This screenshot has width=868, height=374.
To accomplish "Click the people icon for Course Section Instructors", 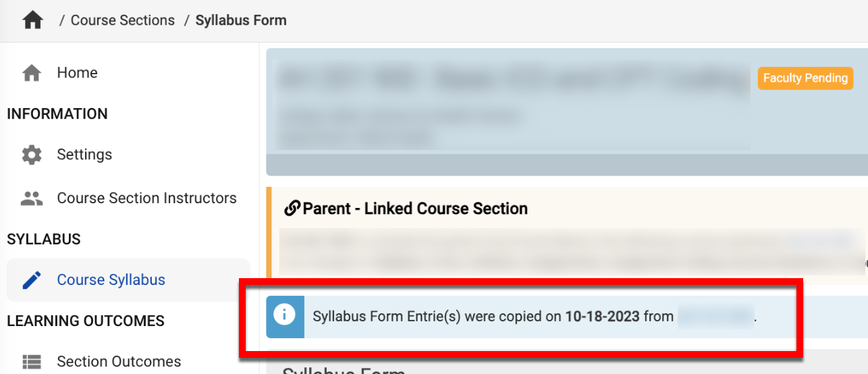I will (x=32, y=198).
